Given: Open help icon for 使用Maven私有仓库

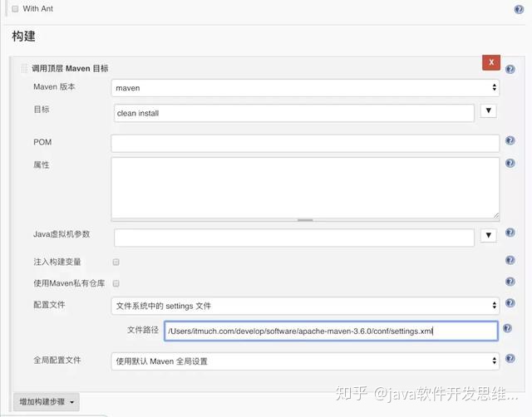Looking at the screenshot, I should 510,282.
